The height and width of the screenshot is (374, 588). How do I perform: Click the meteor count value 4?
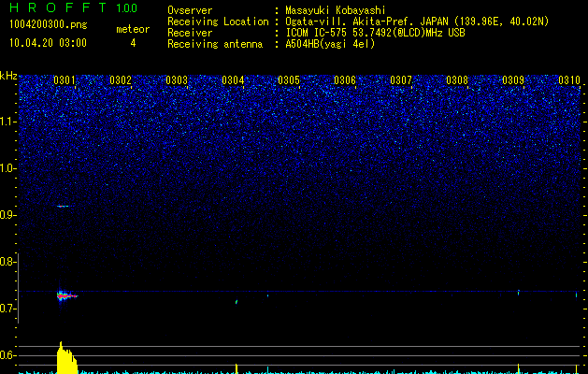coord(133,43)
